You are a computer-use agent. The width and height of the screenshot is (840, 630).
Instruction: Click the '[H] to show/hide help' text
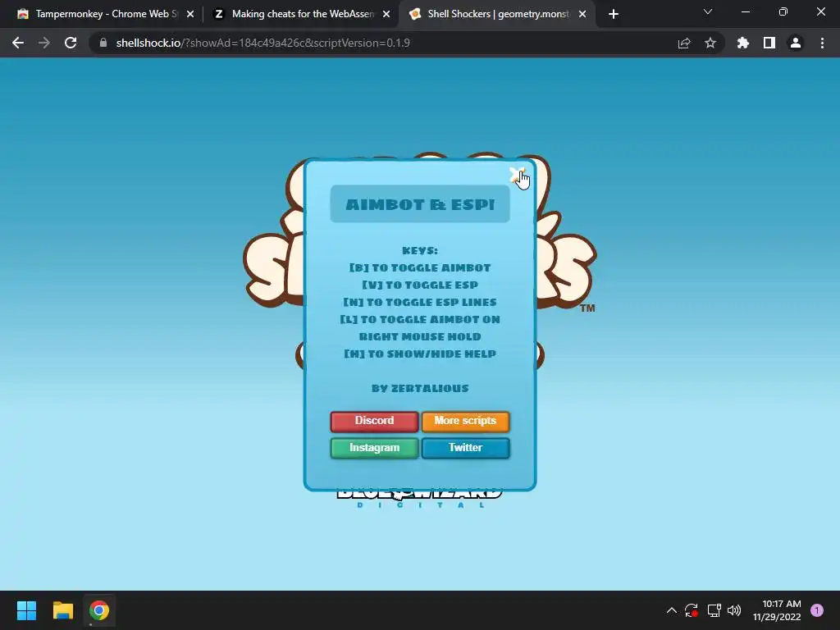click(420, 354)
